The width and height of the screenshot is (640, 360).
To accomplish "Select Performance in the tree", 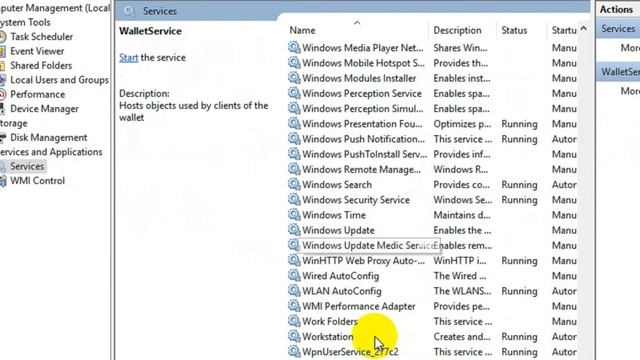I will (38, 94).
